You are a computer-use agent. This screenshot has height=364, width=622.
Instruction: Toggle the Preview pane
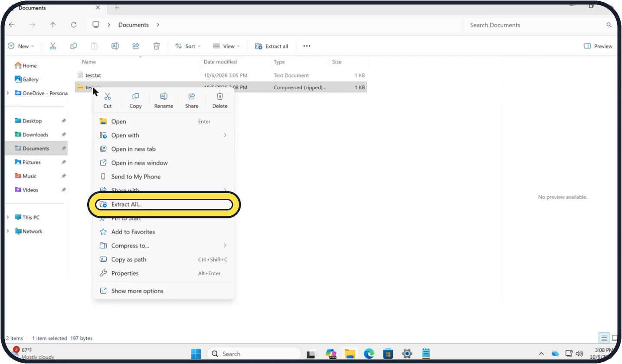[x=598, y=46]
